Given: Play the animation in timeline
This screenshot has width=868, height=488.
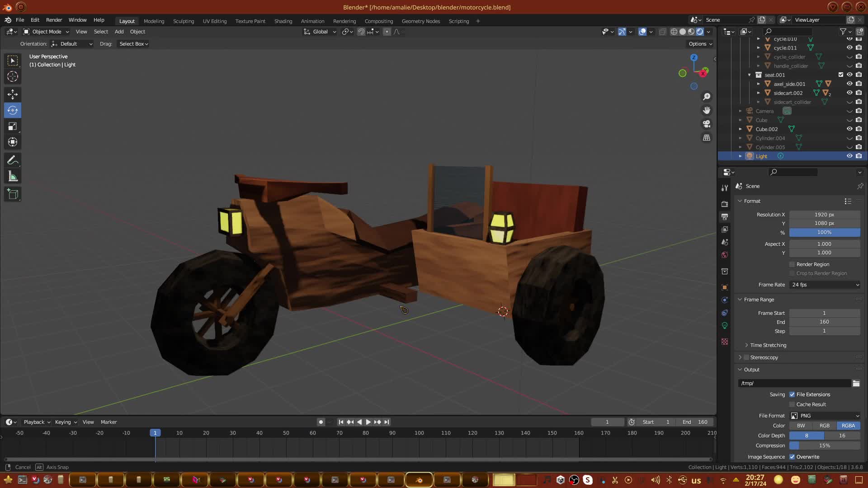Looking at the screenshot, I should pyautogui.click(x=368, y=422).
